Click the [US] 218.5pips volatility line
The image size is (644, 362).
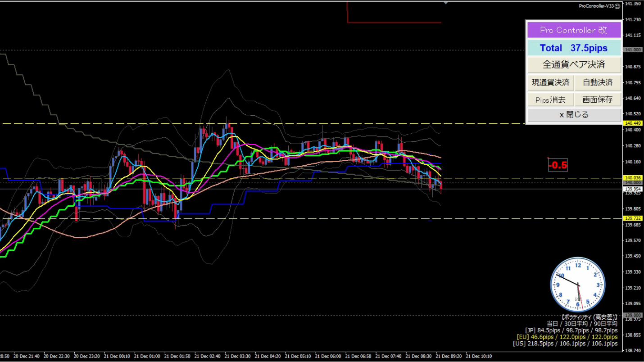pyautogui.click(x=565, y=344)
